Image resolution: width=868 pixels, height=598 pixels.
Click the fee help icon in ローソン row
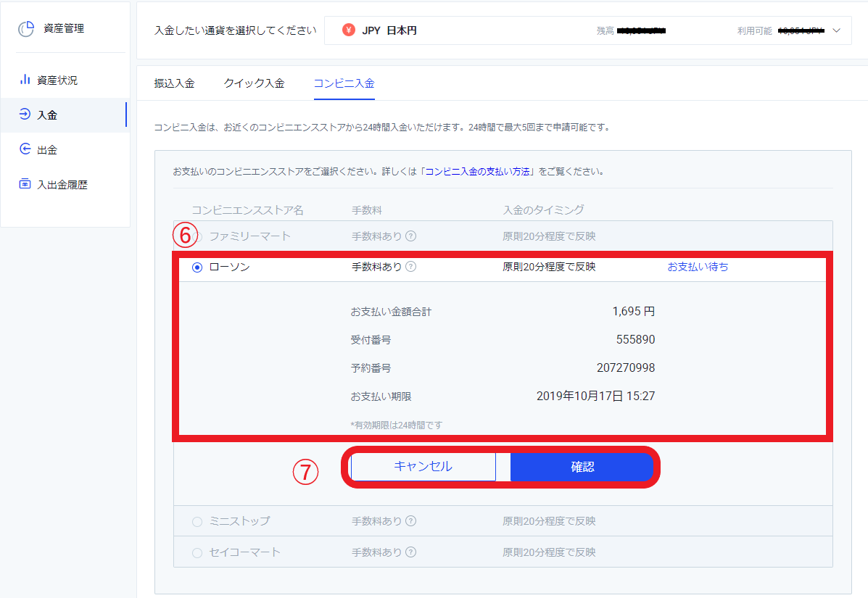point(411,267)
